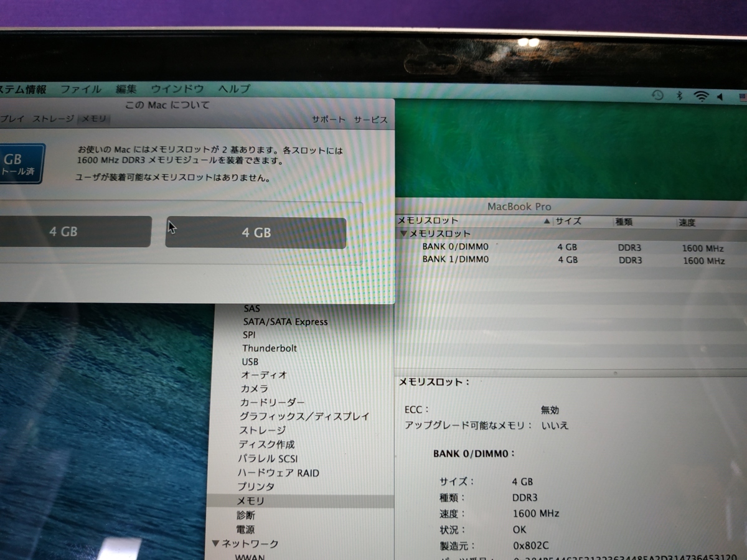The width and height of the screenshot is (747, 560).
Task: Open the サービス link
Action: 370,120
